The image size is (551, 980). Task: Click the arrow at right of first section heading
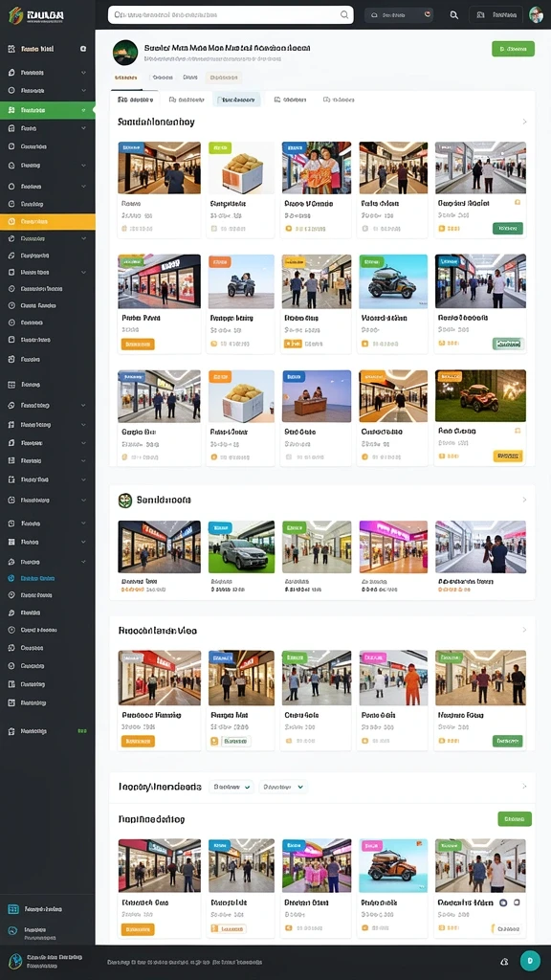point(524,122)
